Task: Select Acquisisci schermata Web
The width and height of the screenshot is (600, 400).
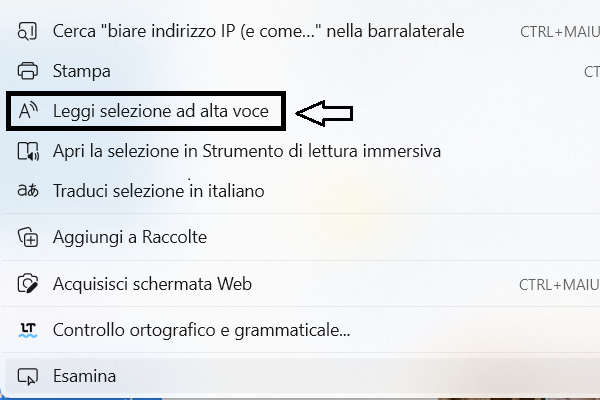Action: tap(152, 284)
